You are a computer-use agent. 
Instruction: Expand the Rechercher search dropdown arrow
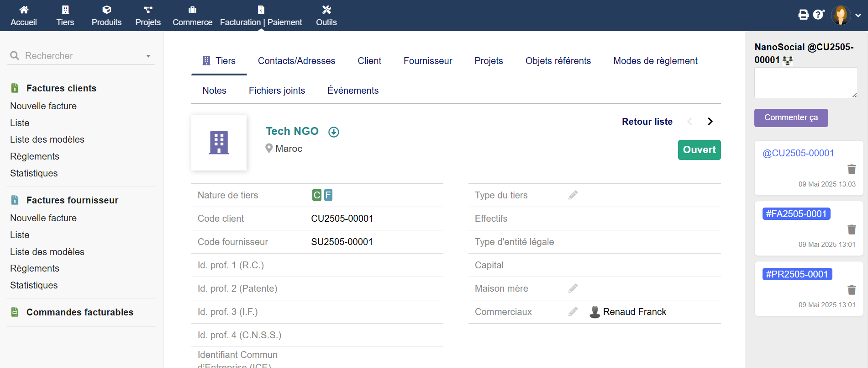(x=148, y=56)
